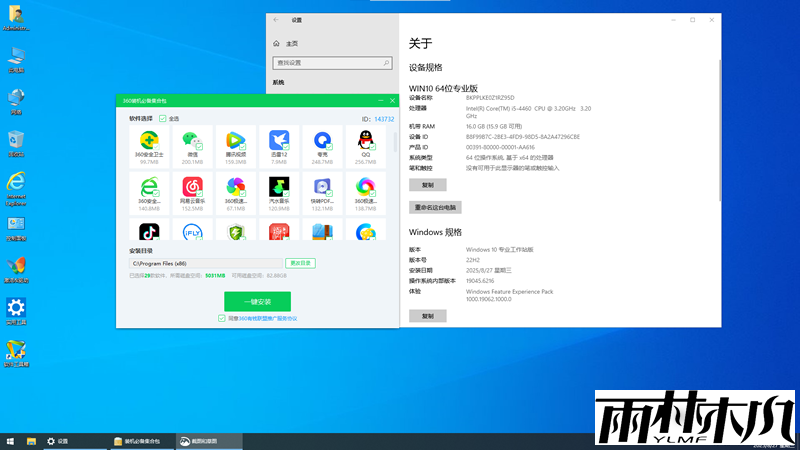Toggle the 360 promotion agreement checkbox
Image resolution: width=800 pixels, height=450 pixels.
coord(221,318)
